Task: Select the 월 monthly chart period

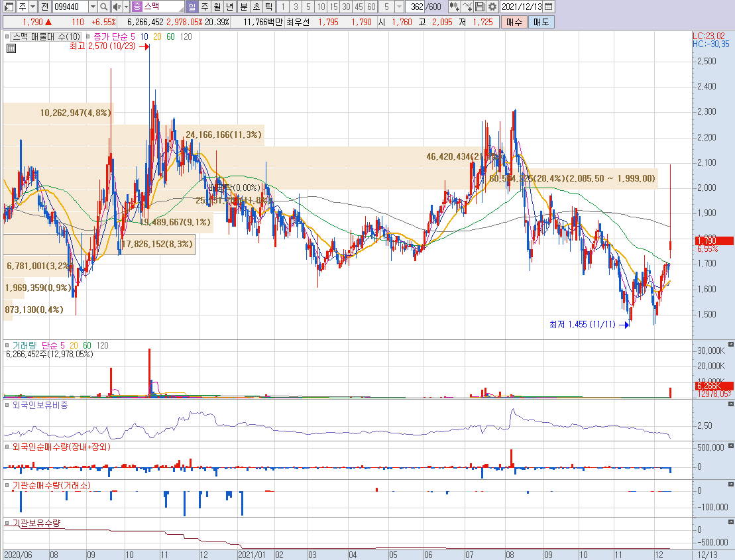Action: coord(217,7)
